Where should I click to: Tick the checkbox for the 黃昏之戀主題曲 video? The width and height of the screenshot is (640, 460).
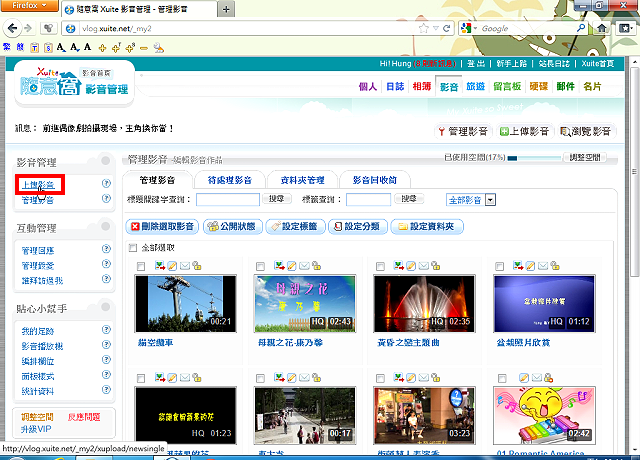point(380,267)
